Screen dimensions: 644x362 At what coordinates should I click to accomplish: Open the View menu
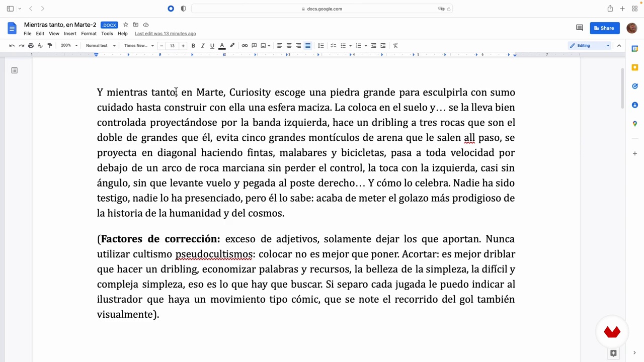(54, 34)
